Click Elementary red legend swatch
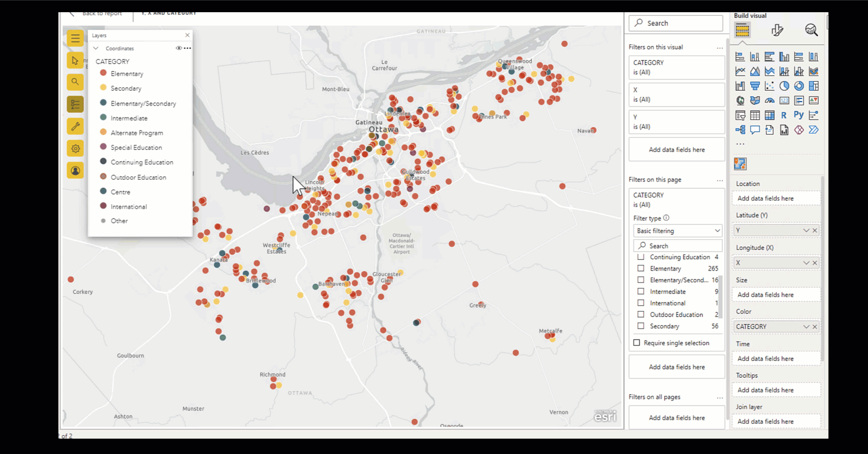The width and height of the screenshot is (868, 454). [103, 73]
